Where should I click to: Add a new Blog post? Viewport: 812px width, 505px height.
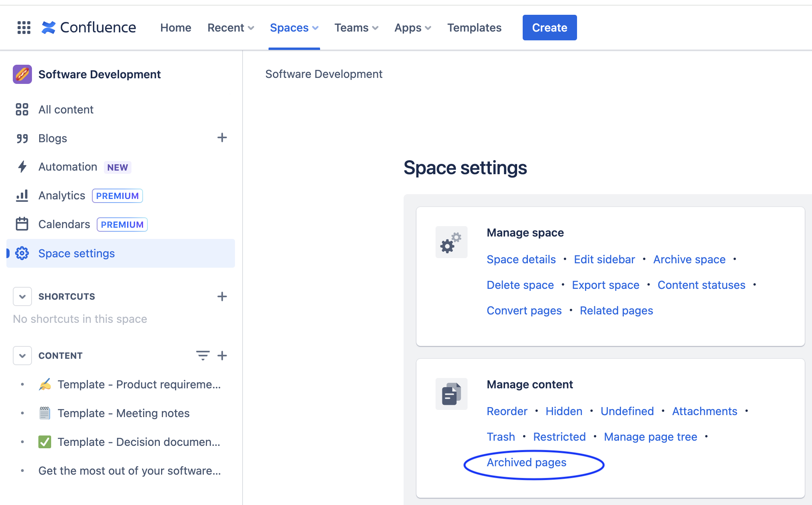coord(222,138)
